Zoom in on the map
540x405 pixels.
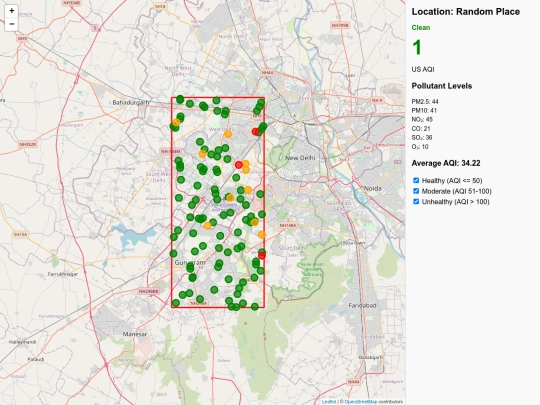pos(11,11)
